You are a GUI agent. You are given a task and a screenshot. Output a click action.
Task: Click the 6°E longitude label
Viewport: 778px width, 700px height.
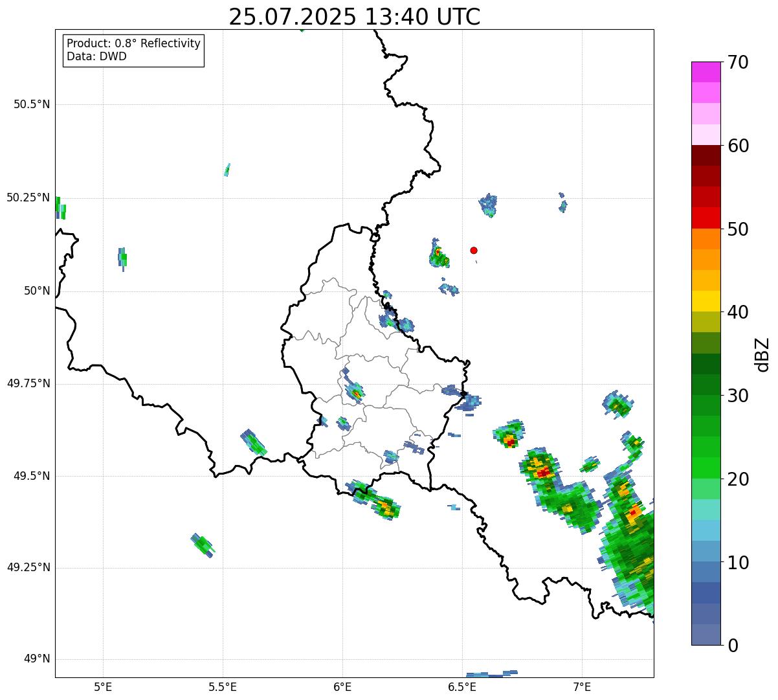(x=342, y=686)
